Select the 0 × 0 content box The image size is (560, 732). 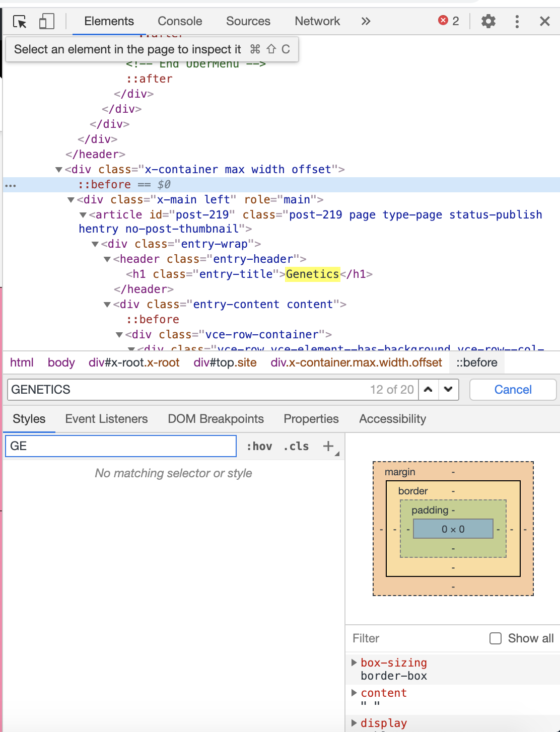tap(453, 529)
